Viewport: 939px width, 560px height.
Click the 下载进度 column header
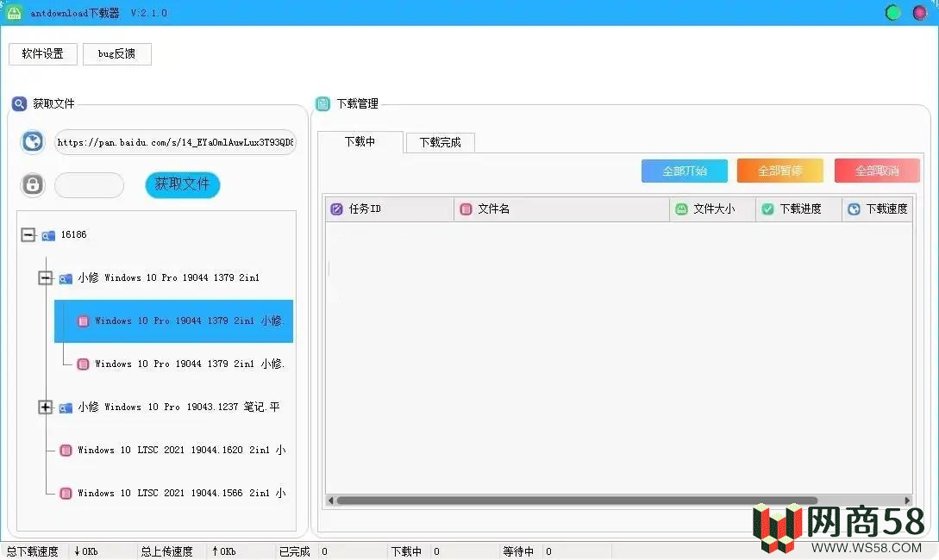point(798,208)
